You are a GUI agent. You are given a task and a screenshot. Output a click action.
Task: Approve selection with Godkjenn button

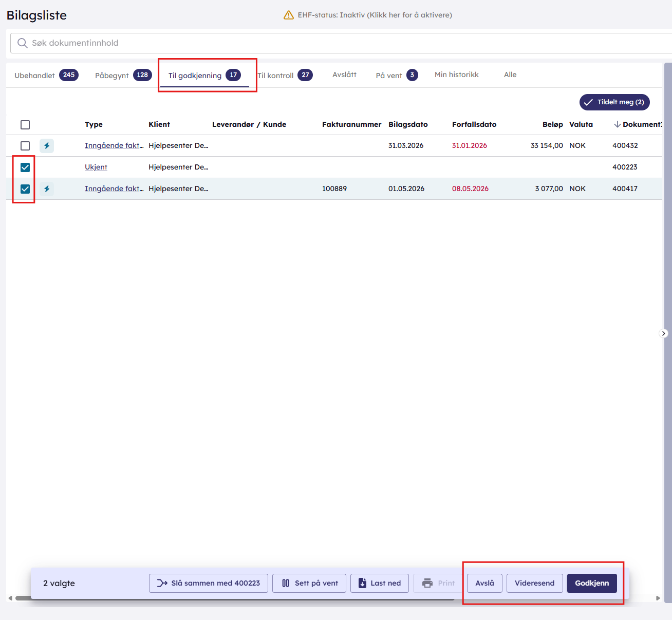[x=592, y=583]
